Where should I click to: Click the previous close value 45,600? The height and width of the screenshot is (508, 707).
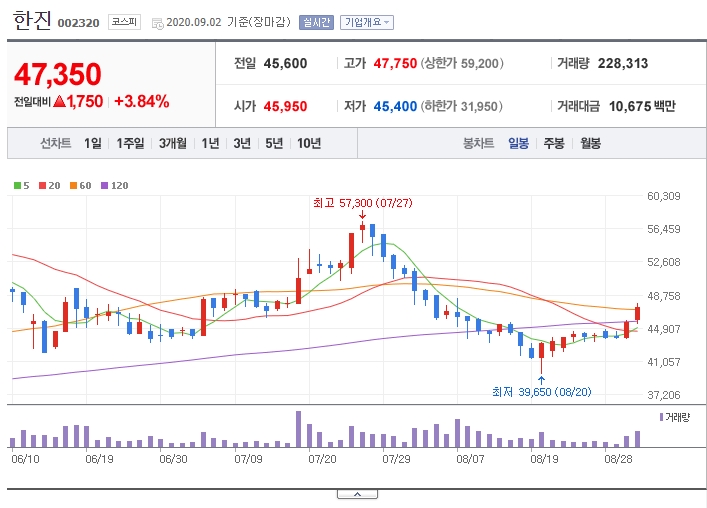[285, 64]
